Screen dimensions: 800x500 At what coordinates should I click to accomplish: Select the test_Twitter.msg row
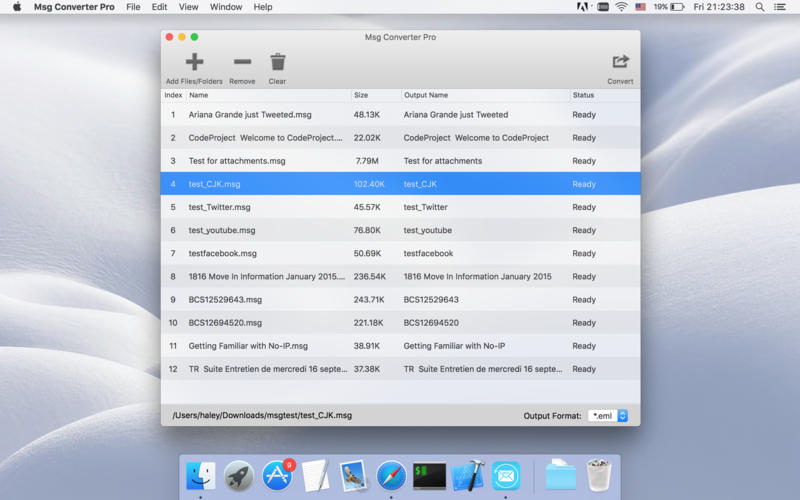(401, 207)
